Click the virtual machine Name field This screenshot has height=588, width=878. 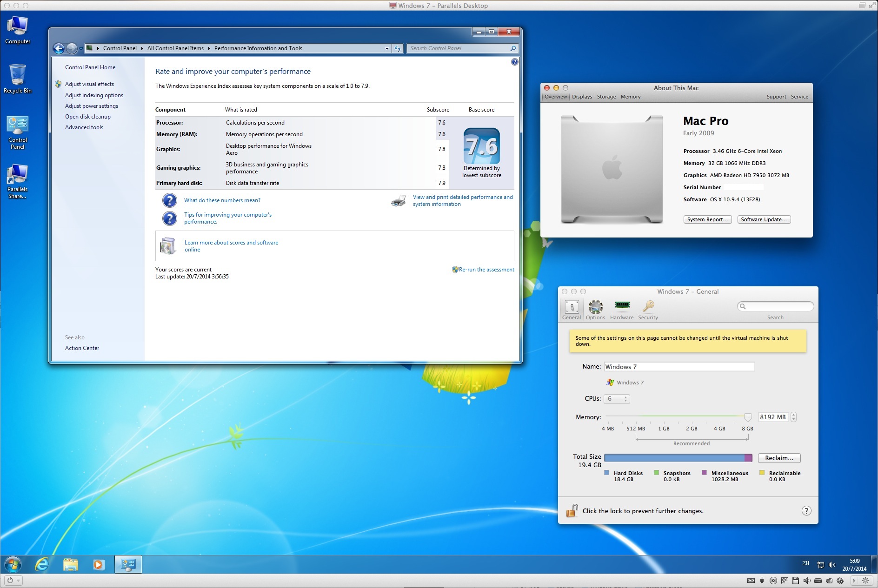coord(679,367)
